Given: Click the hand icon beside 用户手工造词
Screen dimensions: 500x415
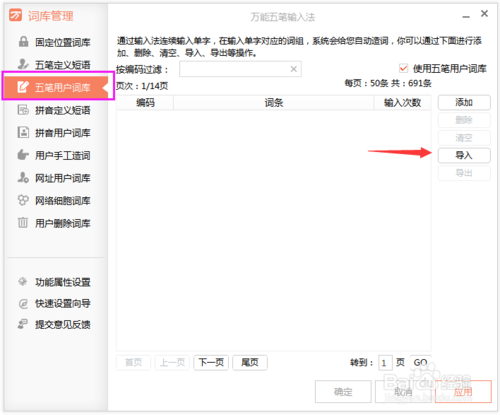Looking at the screenshot, I should click(23, 155).
